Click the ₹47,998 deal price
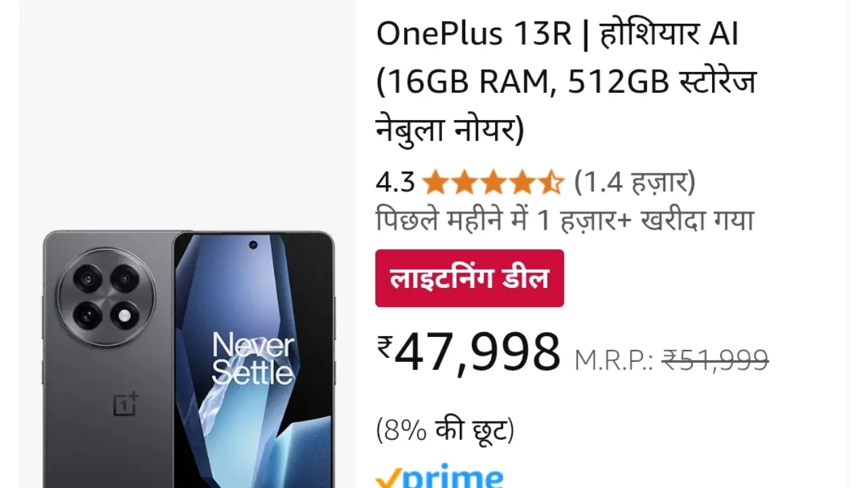Image resolution: width=868 pixels, height=488 pixels. (469, 351)
